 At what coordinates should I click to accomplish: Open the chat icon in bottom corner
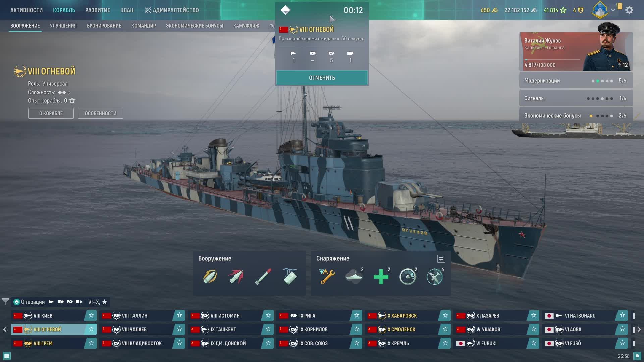(x=7, y=356)
